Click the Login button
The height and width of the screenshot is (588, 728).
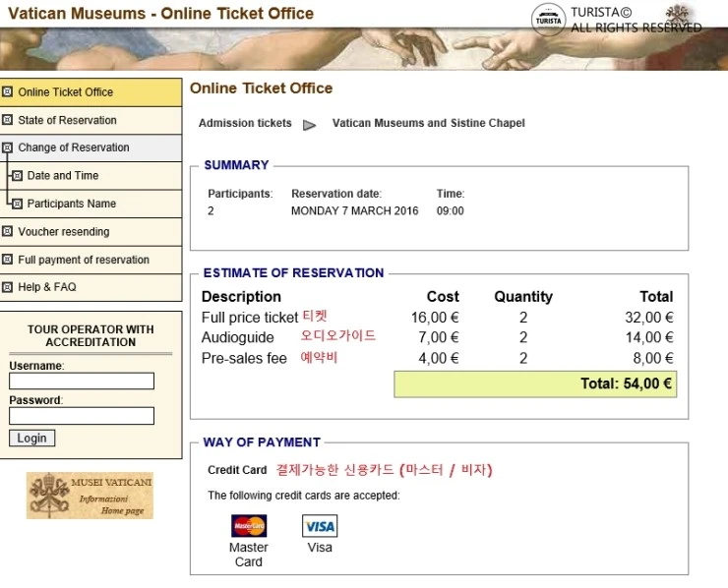(x=32, y=439)
